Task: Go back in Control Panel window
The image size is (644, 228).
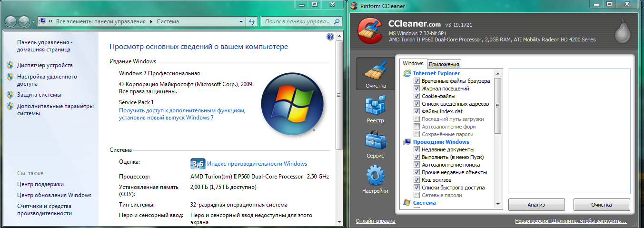Action: click(x=11, y=21)
